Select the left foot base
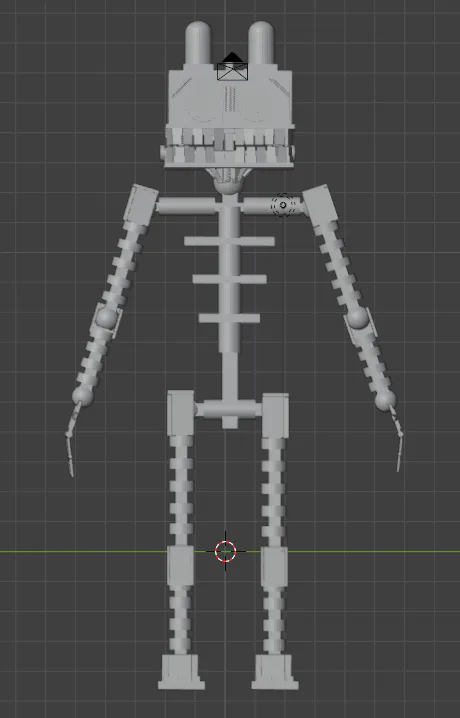This screenshot has width=460, height=718. point(181,672)
